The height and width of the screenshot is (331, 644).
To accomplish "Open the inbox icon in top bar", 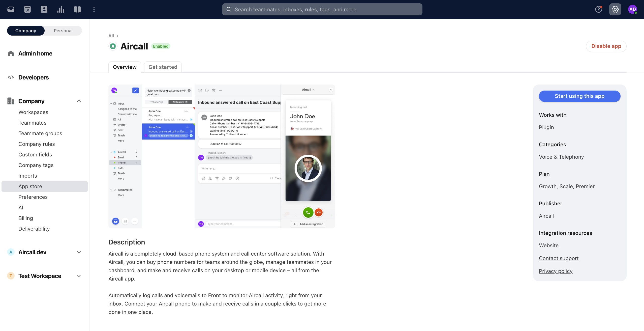I will pos(11,10).
